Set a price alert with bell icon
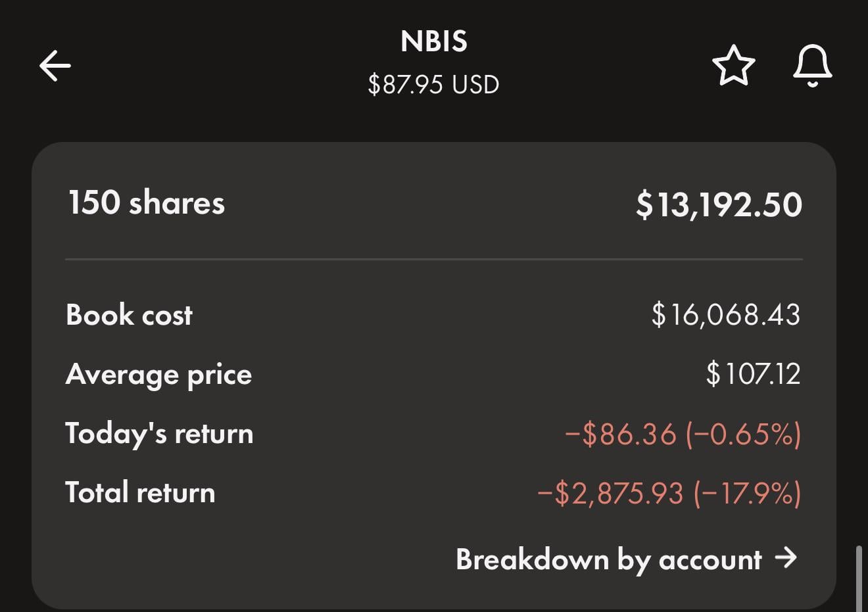Viewport: 868px width, 612px height. [x=812, y=66]
